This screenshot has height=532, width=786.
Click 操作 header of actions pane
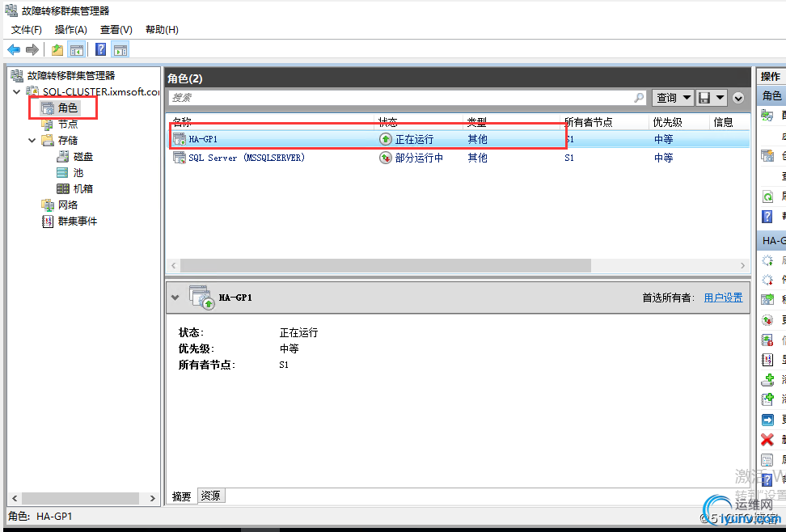771,76
